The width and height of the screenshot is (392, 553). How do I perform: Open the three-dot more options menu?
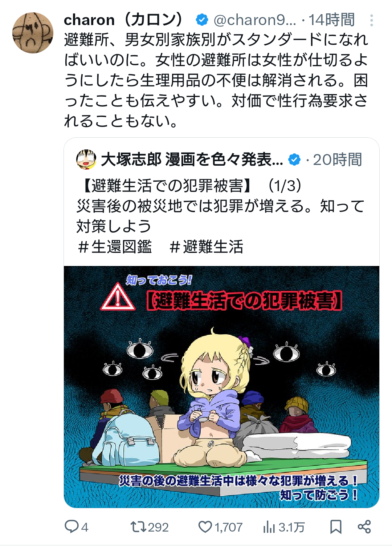point(371,20)
